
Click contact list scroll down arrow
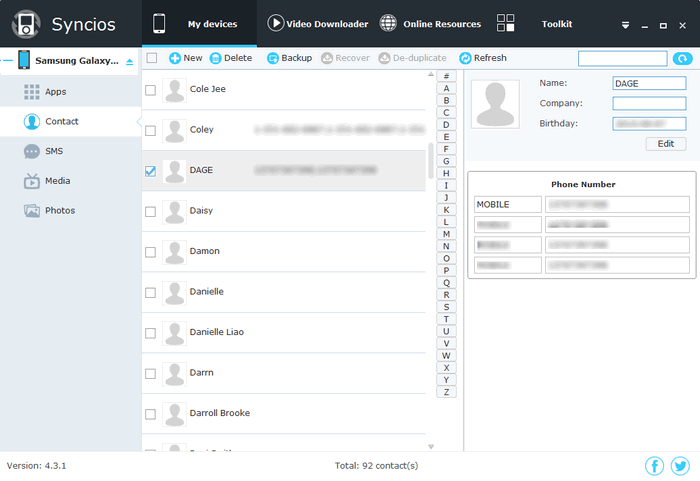(x=431, y=446)
